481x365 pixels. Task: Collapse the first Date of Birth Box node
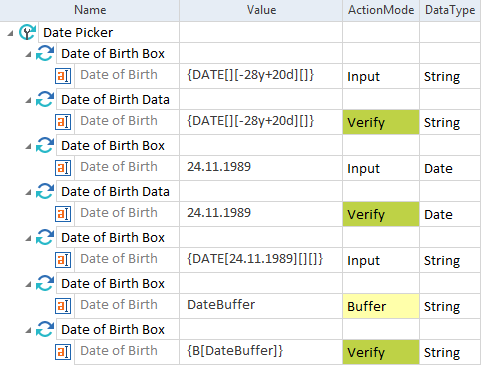click(x=28, y=54)
